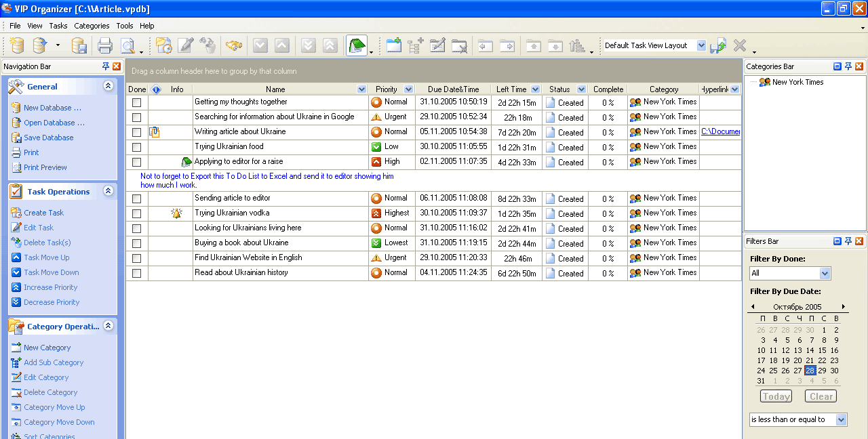Tick the Done checkbox for 'Read about Ukrainian history'
Viewport: 868px width, 439px height.
tap(137, 273)
